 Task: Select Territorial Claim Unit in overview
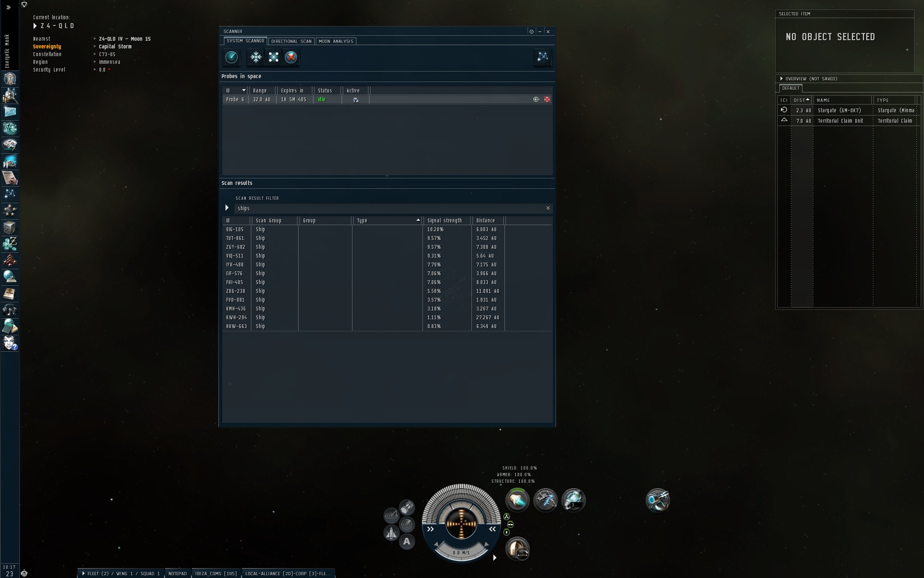848,121
